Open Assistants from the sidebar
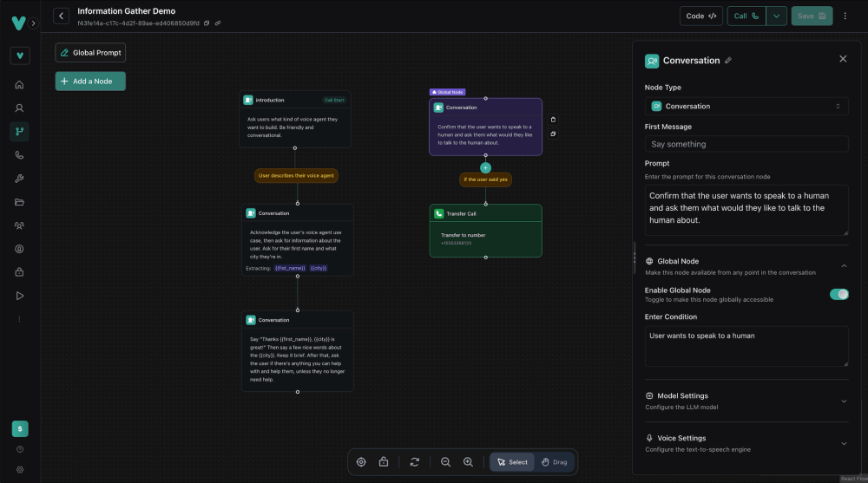 pyautogui.click(x=19, y=108)
